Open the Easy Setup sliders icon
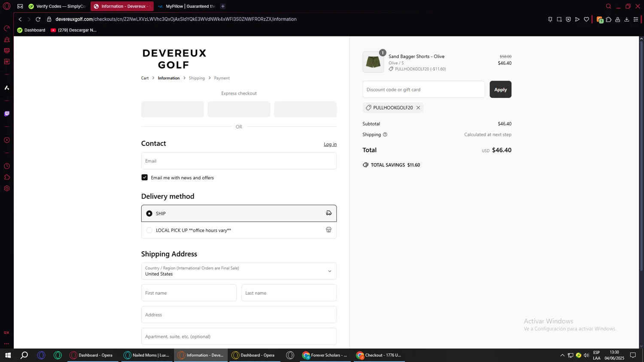Viewport: 644px width, 362px height. point(636,19)
